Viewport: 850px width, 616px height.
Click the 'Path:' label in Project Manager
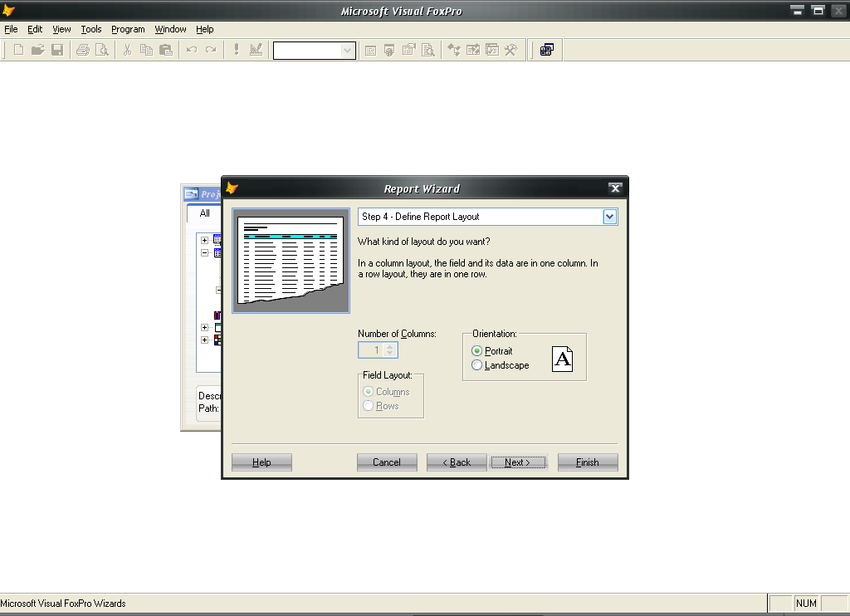[208, 408]
